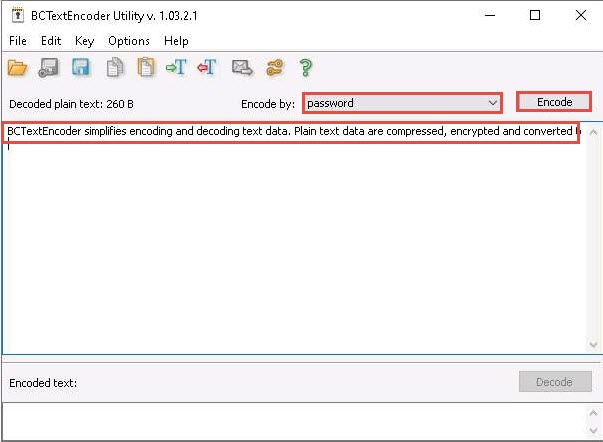The image size is (603, 442).
Task: Expand the Encode by password dropdown
Action: pos(491,103)
